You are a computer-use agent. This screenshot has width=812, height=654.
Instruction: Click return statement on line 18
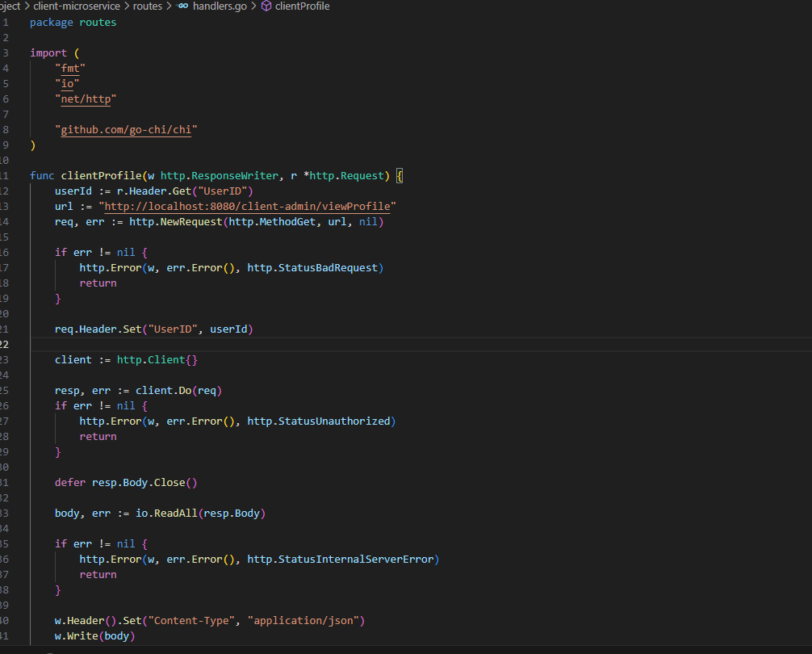[98, 283]
